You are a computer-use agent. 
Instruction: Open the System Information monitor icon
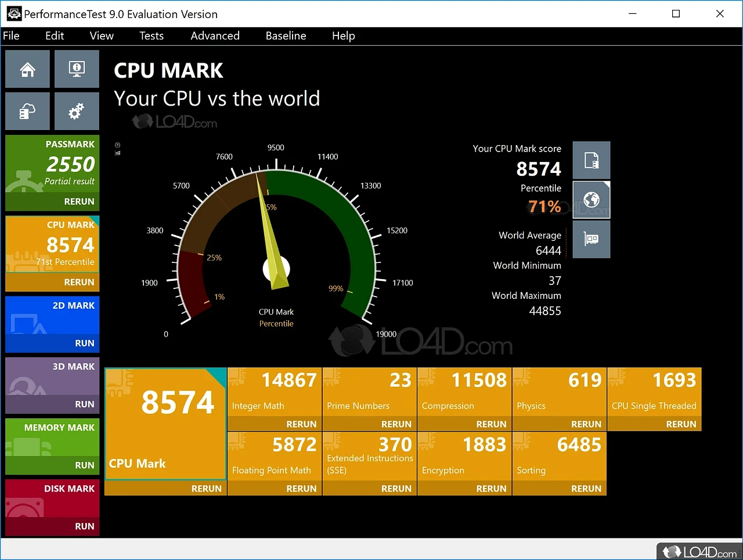[77, 69]
